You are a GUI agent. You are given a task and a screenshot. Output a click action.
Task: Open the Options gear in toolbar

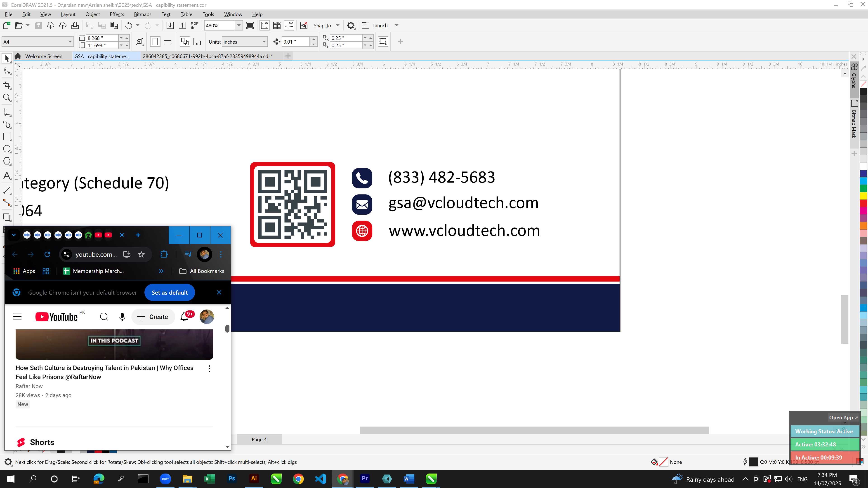tap(351, 25)
